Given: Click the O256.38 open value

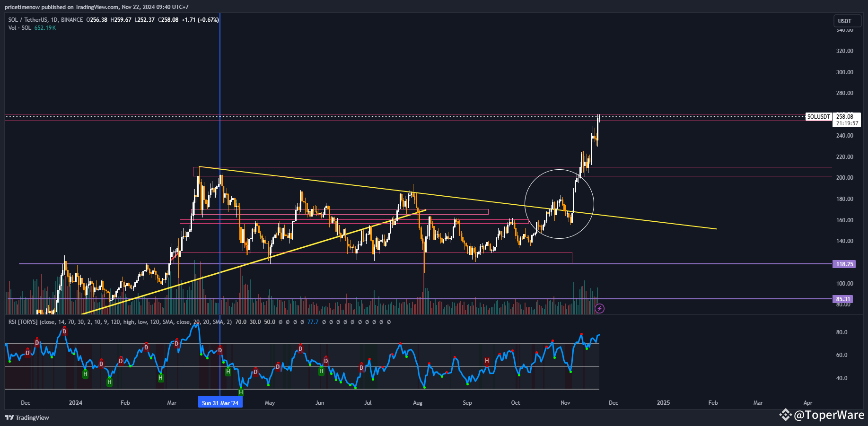Looking at the screenshot, I should [97, 20].
